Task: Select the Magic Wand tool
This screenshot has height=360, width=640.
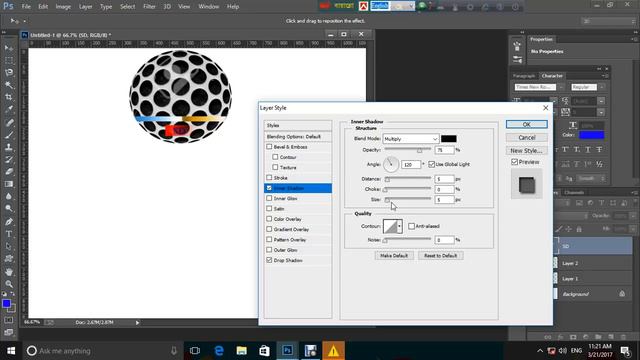Action: [x=9, y=85]
